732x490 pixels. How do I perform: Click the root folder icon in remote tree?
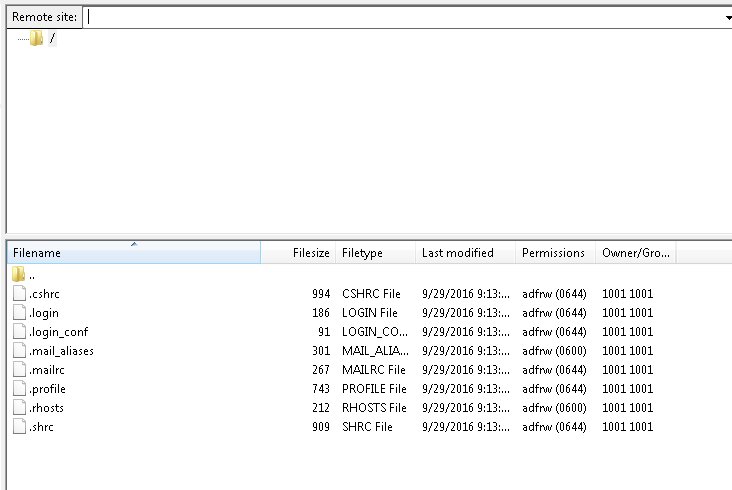pos(36,38)
